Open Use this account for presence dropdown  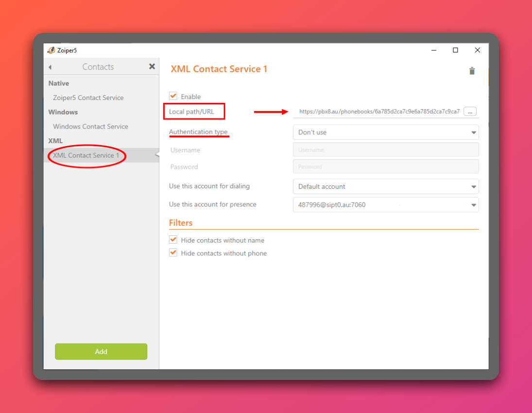[386, 205]
